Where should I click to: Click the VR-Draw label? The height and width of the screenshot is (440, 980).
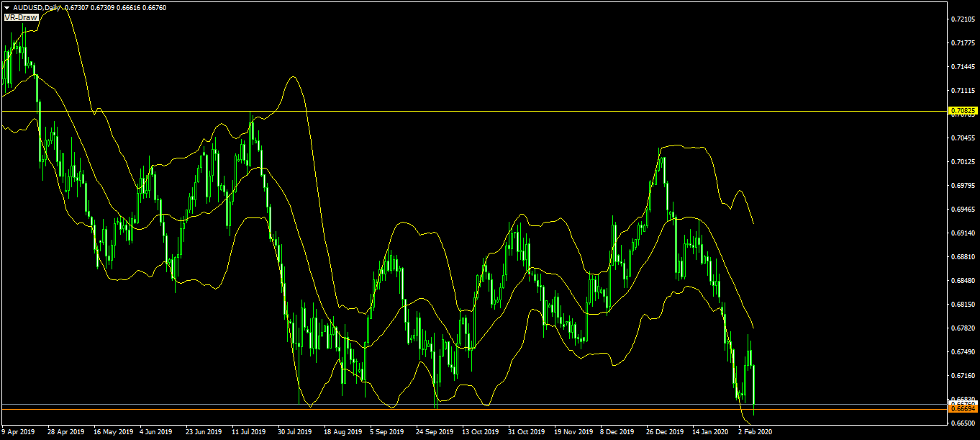click(x=22, y=17)
